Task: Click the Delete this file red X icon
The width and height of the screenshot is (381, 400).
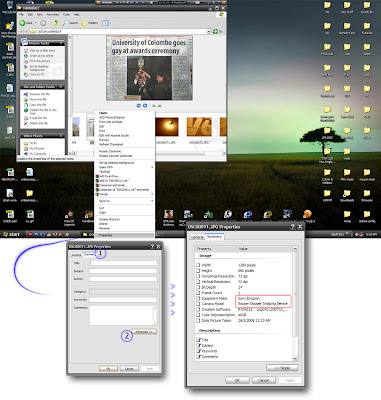Action: click(26, 123)
